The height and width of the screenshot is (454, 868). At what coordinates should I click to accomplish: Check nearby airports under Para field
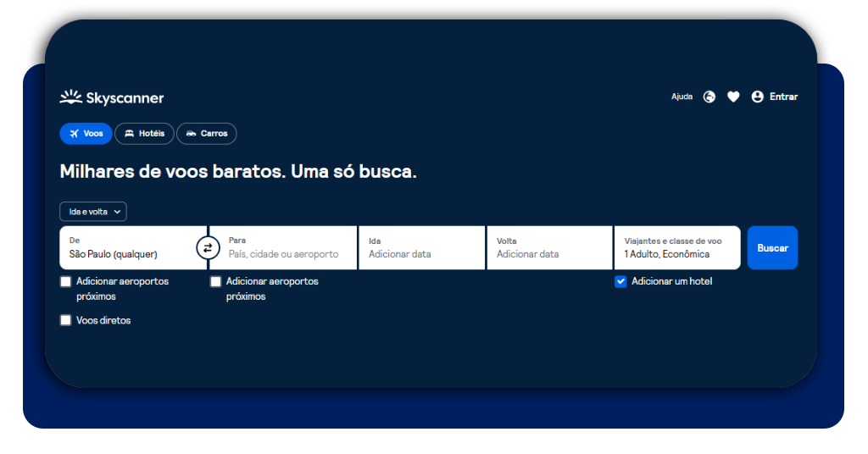[x=216, y=282]
